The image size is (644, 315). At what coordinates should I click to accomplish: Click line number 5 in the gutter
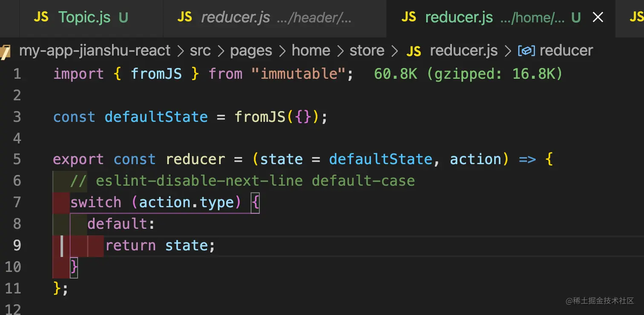(x=17, y=159)
